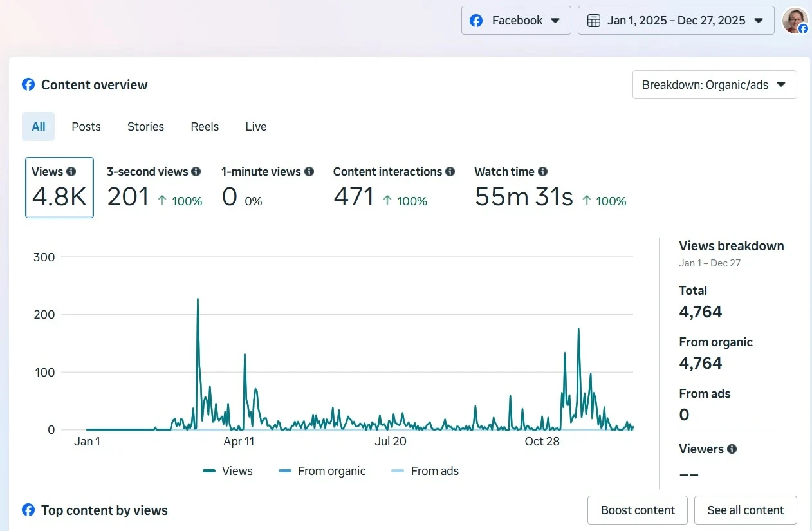The height and width of the screenshot is (531, 812).
Task: Open See all content
Action: click(745, 510)
